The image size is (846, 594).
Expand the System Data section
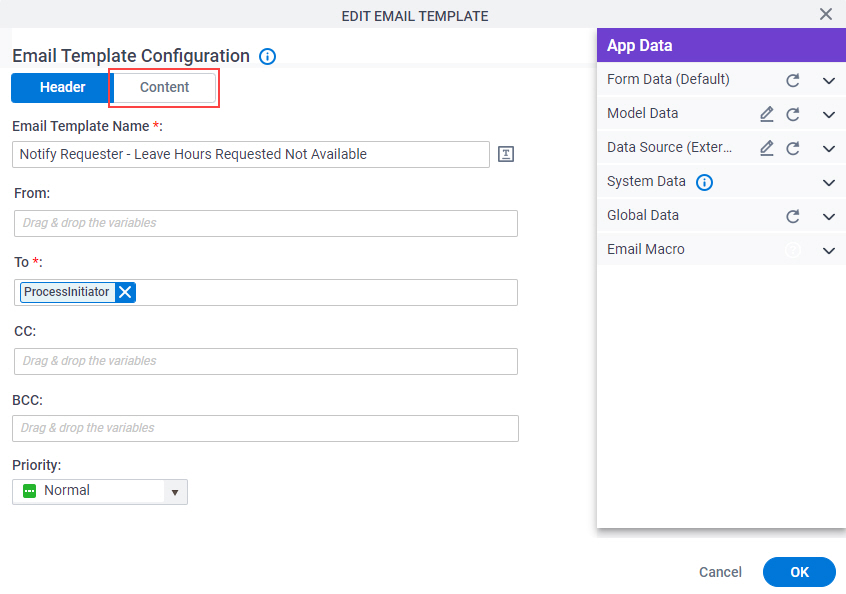coord(829,183)
